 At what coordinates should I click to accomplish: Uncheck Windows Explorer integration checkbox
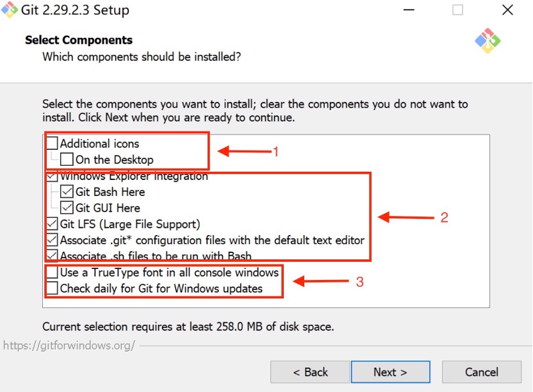click(52, 176)
